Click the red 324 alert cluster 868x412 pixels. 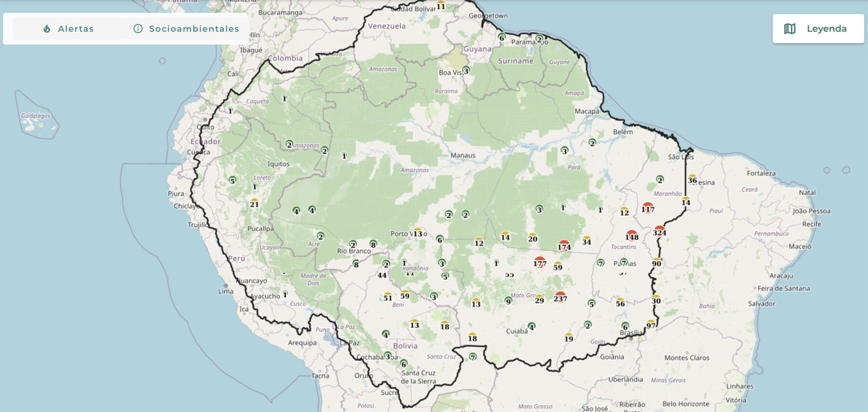tap(659, 231)
